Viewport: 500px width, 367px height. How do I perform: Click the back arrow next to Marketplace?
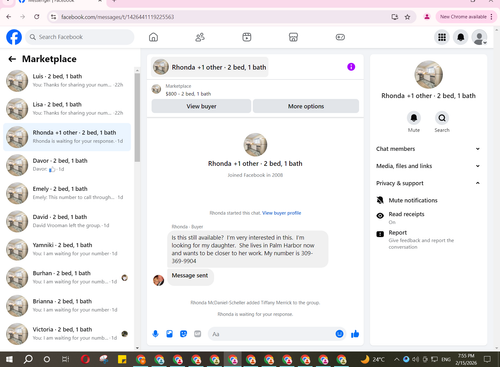click(x=12, y=59)
